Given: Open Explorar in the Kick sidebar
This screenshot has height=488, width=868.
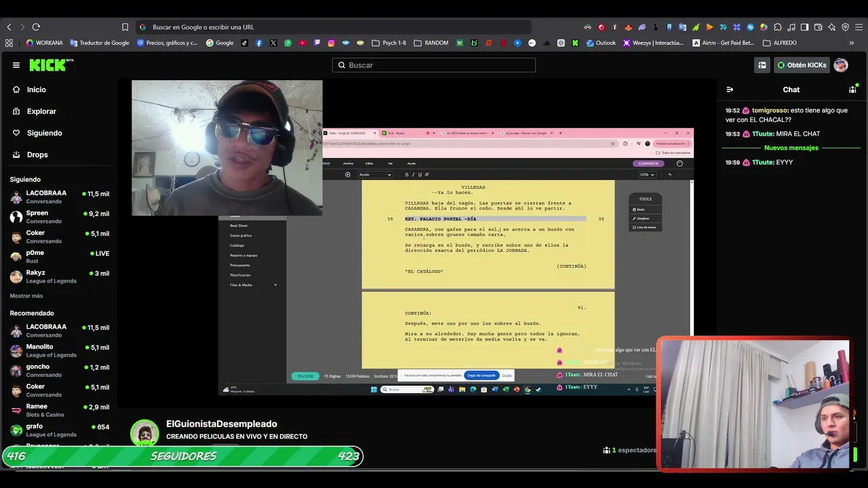Looking at the screenshot, I should [x=34, y=111].
